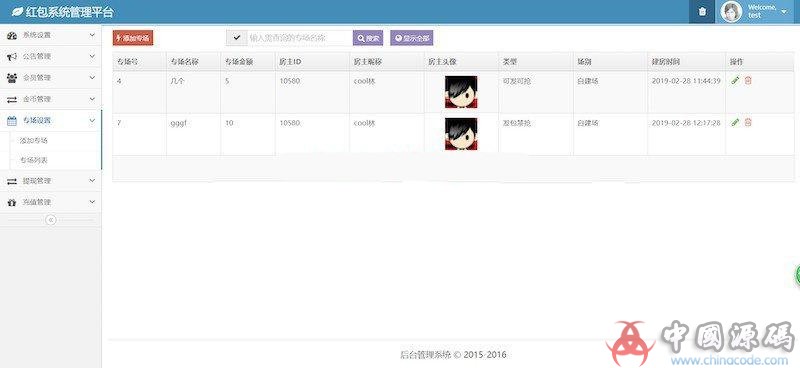The width and height of the screenshot is (800, 368).
Task: Click the 金币管理 exchange arrows icon
Action: pos(12,99)
